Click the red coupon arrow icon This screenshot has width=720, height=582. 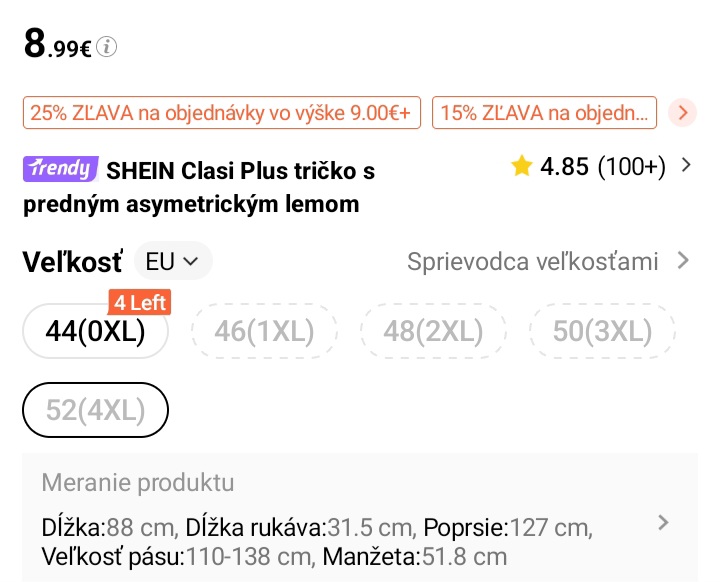coord(682,112)
